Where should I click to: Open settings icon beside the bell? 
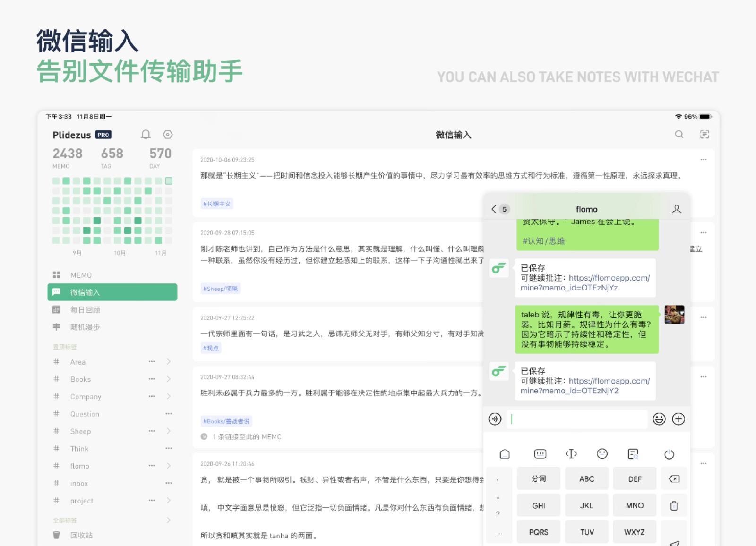pyautogui.click(x=168, y=135)
